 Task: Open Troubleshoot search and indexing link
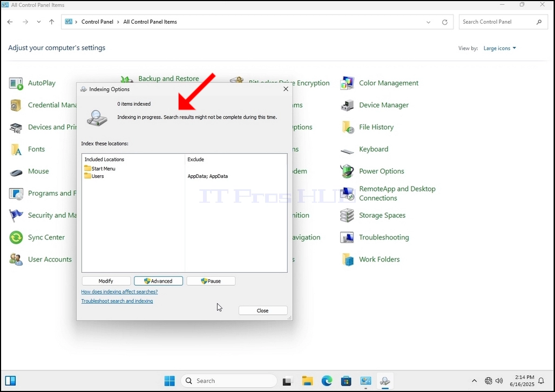117,301
